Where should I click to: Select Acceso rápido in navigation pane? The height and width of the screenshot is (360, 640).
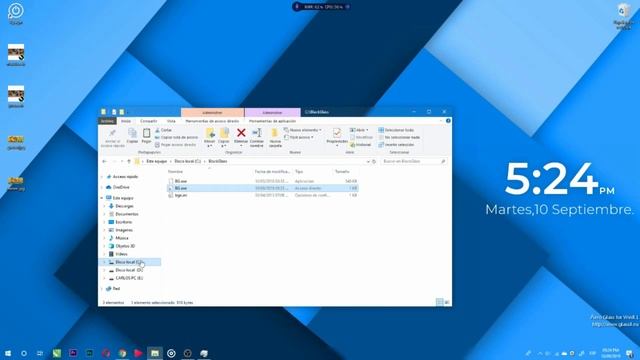click(125, 177)
